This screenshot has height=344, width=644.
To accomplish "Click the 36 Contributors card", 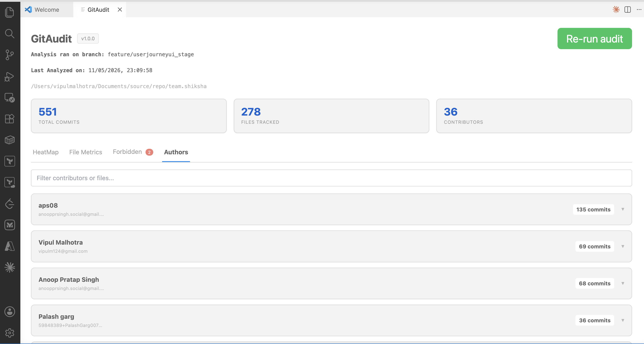I will (x=534, y=116).
